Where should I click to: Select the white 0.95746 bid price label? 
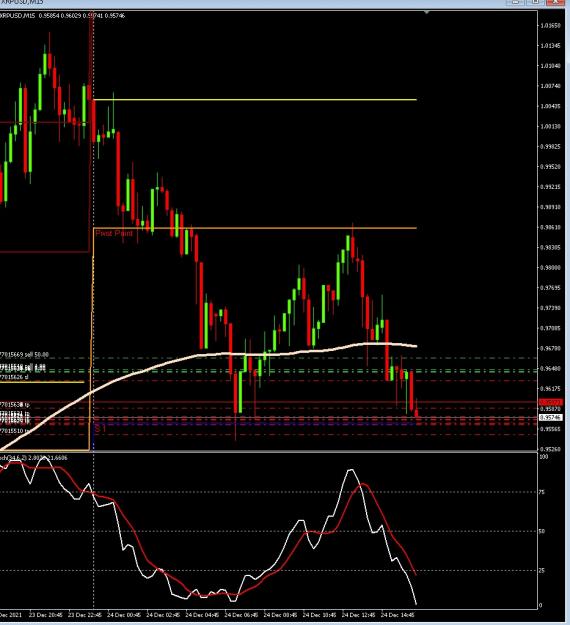click(550, 417)
